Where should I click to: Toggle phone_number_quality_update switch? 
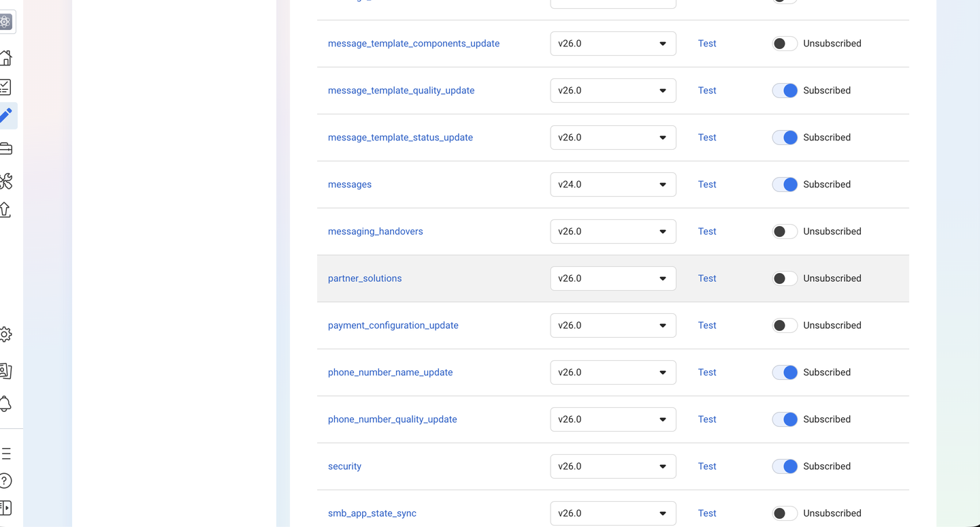coord(785,419)
